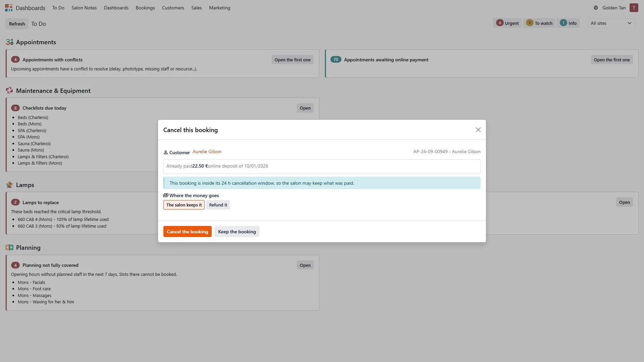The image size is (644, 362).
Task: Open the user avatar T menu
Action: (x=634, y=8)
